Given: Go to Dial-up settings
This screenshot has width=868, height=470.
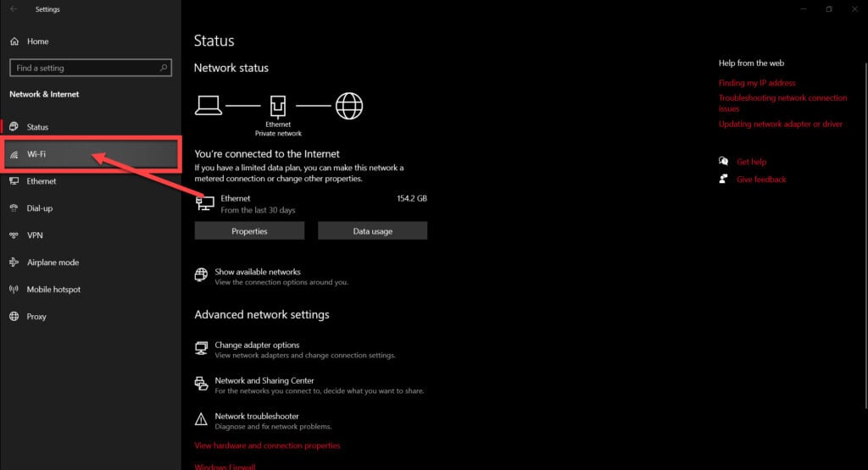Looking at the screenshot, I should (x=91, y=208).
